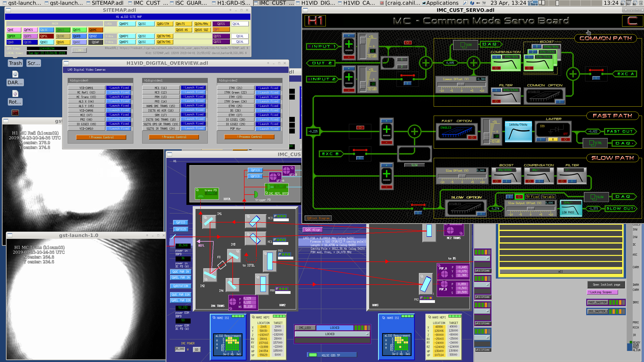
Task: Open the WFS-B quadrant photodiode icon
Action: coord(288,171)
